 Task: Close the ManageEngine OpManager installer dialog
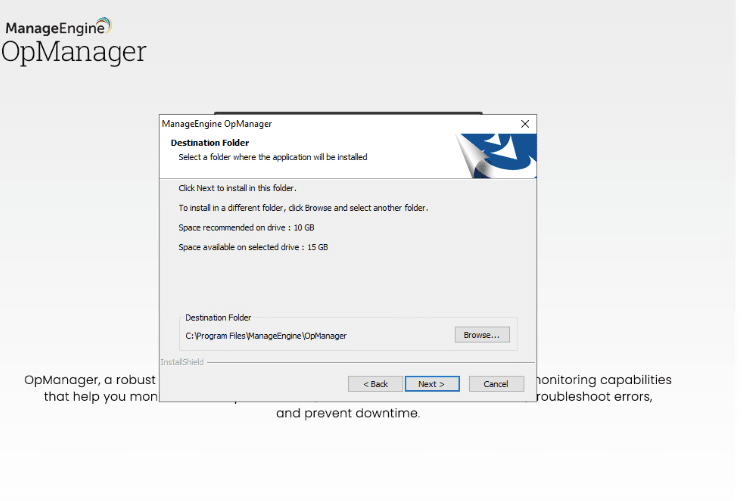(x=525, y=124)
